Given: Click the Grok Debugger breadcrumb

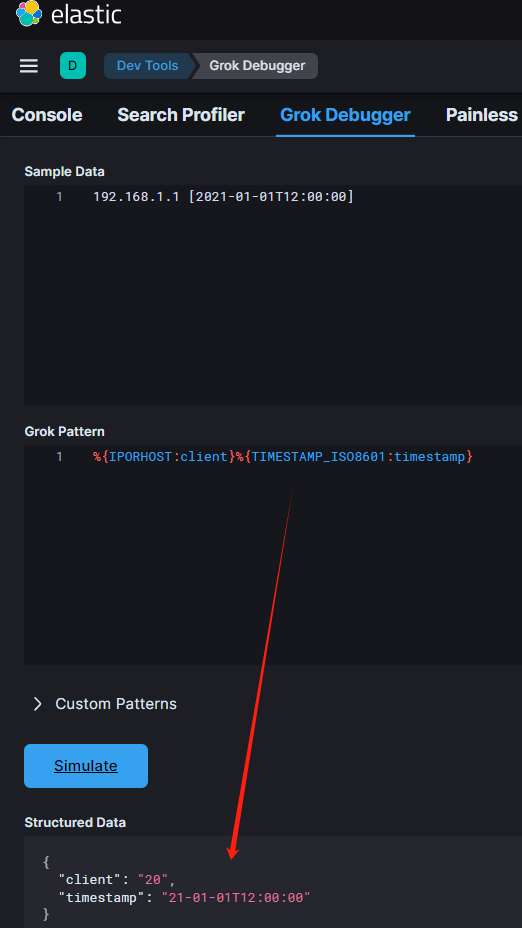Looking at the screenshot, I should point(257,66).
